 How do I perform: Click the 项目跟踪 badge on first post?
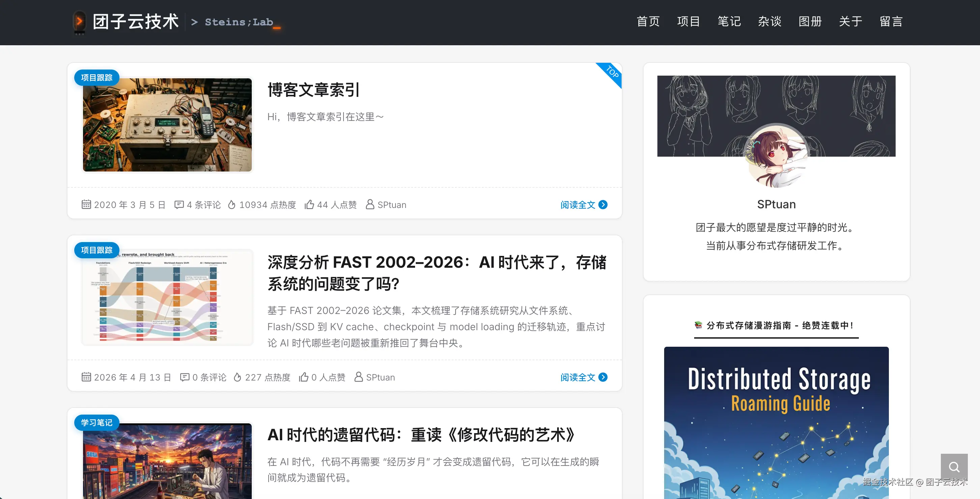97,78
